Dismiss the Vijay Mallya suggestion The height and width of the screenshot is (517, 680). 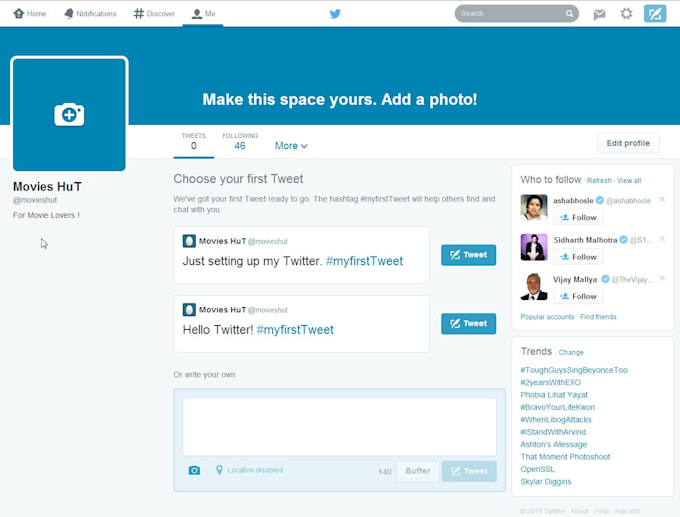(662, 278)
